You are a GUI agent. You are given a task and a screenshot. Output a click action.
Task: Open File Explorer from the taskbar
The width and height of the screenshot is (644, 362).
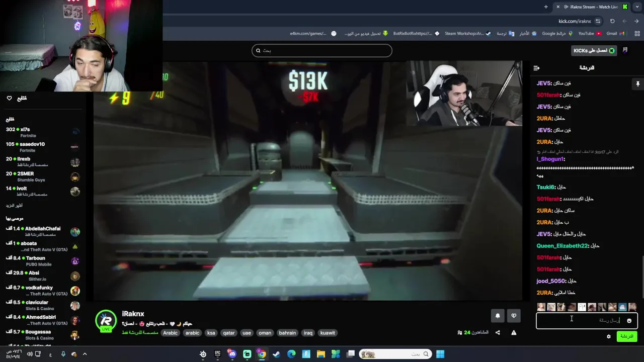pyautogui.click(x=320, y=354)
